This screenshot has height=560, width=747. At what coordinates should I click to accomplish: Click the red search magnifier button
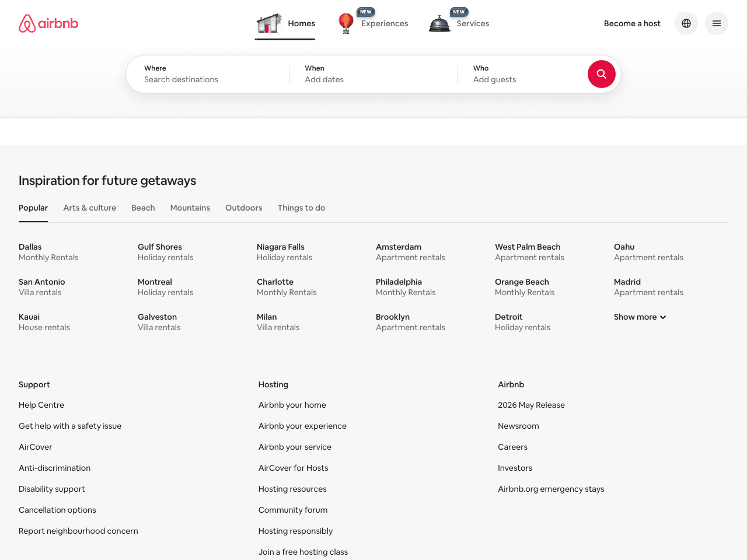[602, 74]
